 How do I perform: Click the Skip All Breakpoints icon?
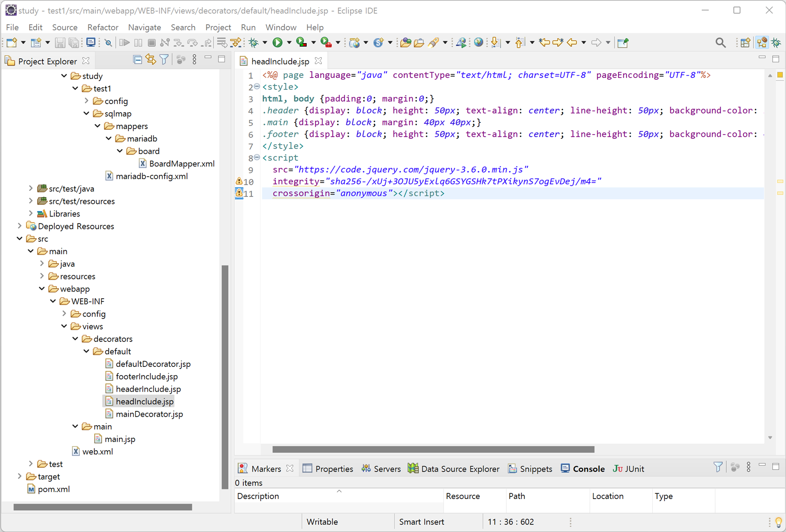tap(108, 43)
